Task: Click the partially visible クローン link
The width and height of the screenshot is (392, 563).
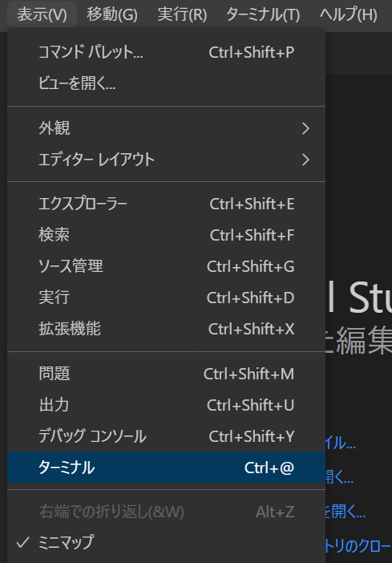Action: coord(358,546)
